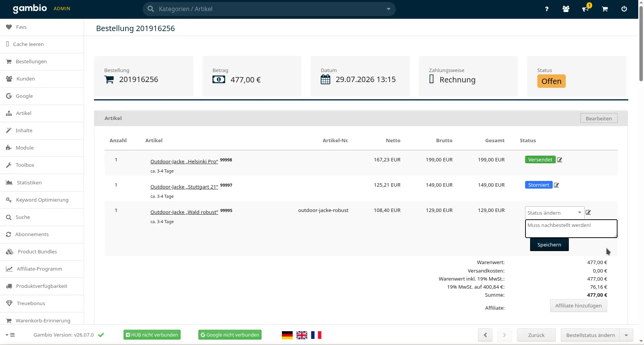Focus the Kategorien / Artikel search field
644x345 pixels.
click(269, 9)
